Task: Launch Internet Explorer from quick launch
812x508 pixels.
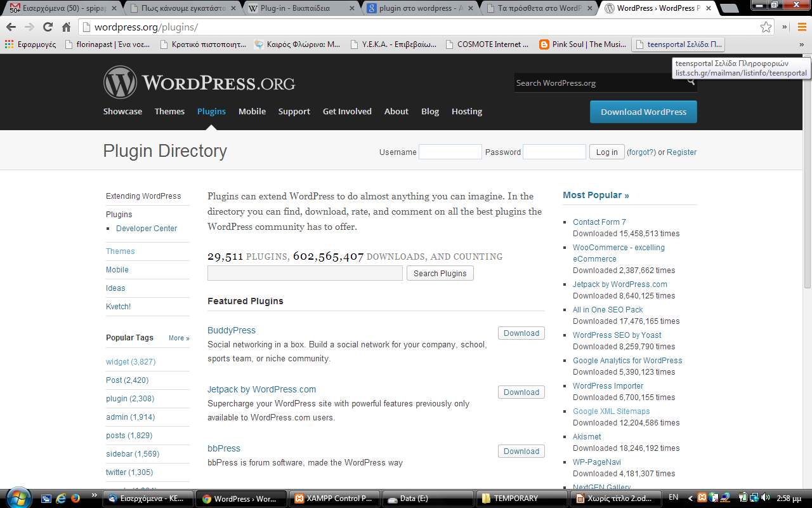Action: click(x=61, y=498)
